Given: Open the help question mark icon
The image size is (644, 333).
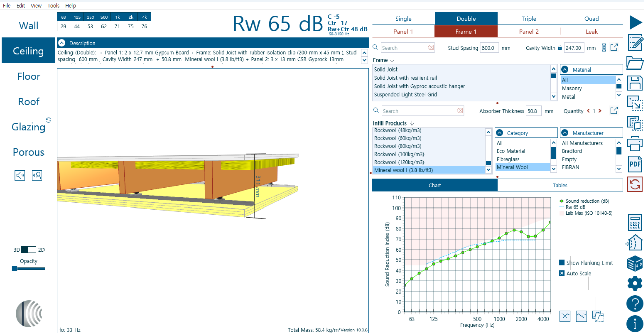Looking at the screenshot, I should 635,303.
